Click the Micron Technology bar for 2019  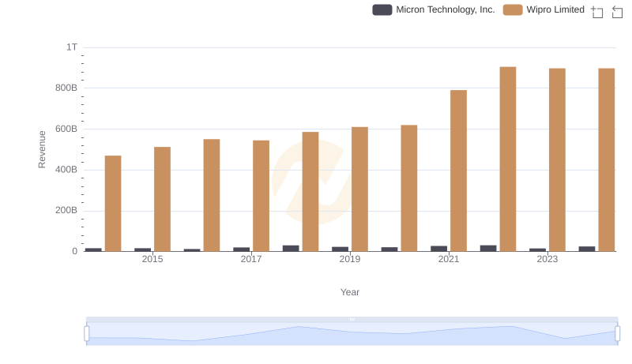(340, 250)
